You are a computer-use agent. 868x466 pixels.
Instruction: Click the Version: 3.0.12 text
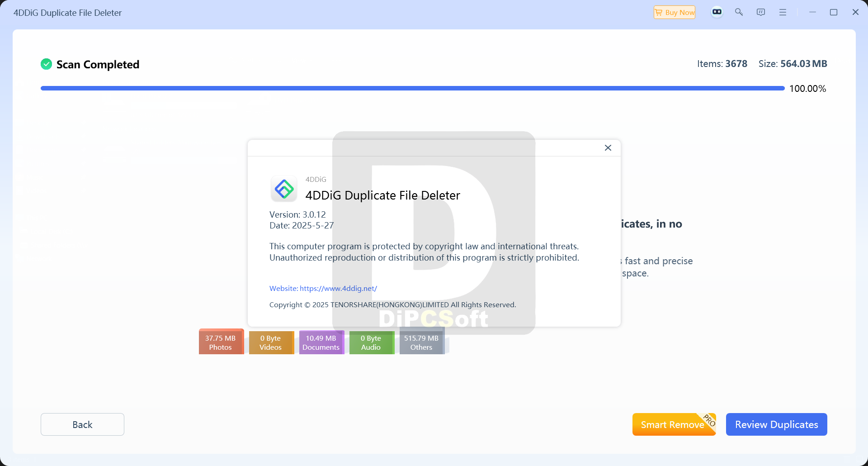(297, 214)
